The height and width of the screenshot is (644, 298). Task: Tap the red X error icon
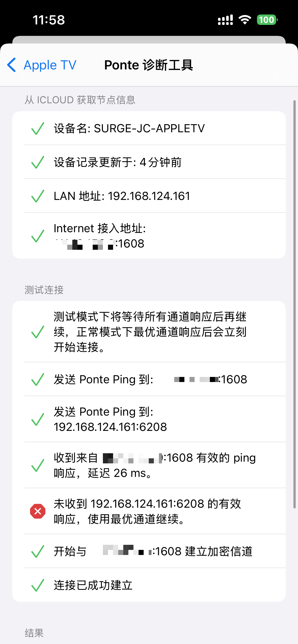point(38,511)
